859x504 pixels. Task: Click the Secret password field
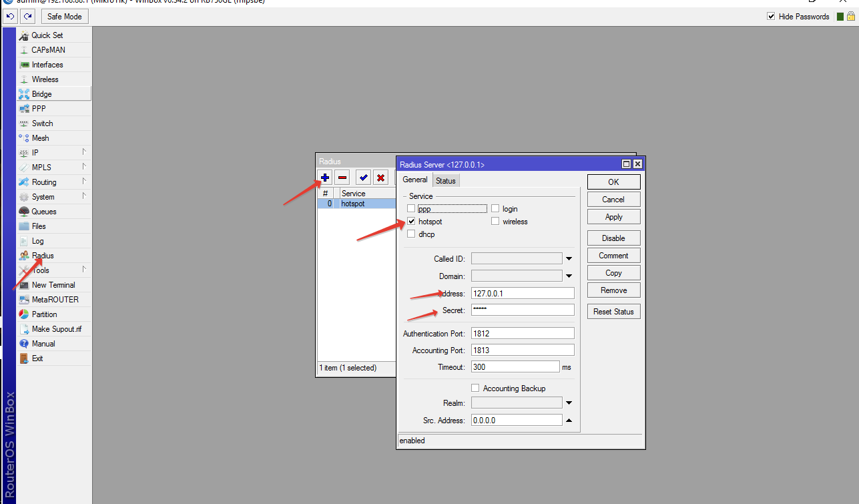pos(522,310)
